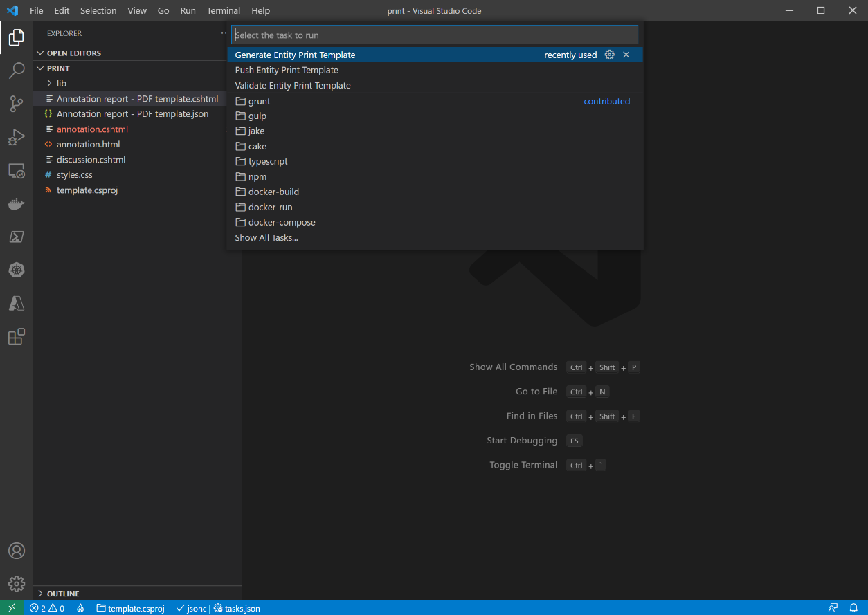Run Validate Entity Print Template task
Image resolution: width=868 pixels, height=615 pixels.
click(x=435, y=85)
